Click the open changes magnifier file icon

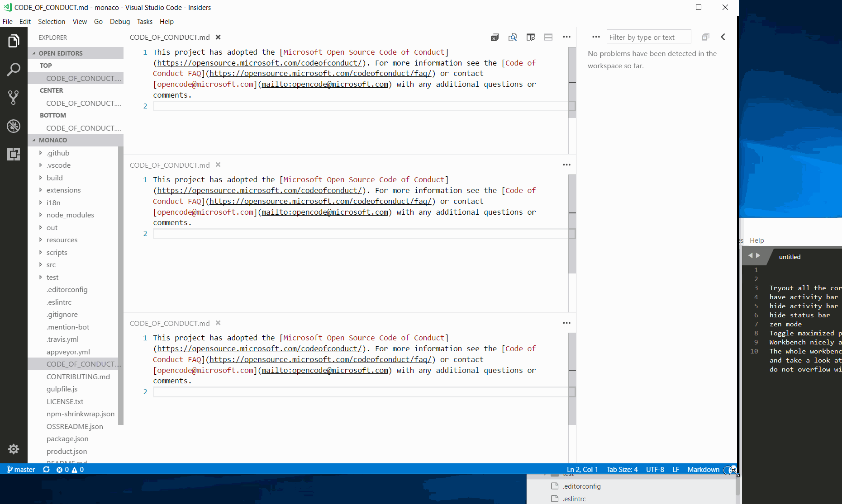(x=513, y=38)
